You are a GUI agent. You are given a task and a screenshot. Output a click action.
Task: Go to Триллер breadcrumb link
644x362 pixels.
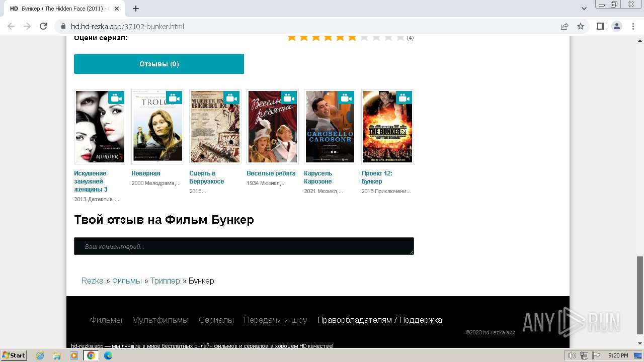click(x=165, y=281)
